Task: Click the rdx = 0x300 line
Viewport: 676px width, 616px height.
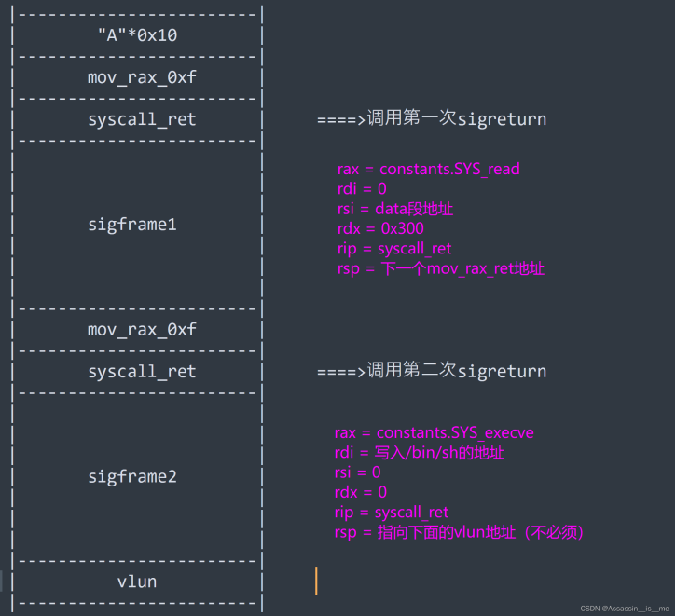Action: (381, 228)
